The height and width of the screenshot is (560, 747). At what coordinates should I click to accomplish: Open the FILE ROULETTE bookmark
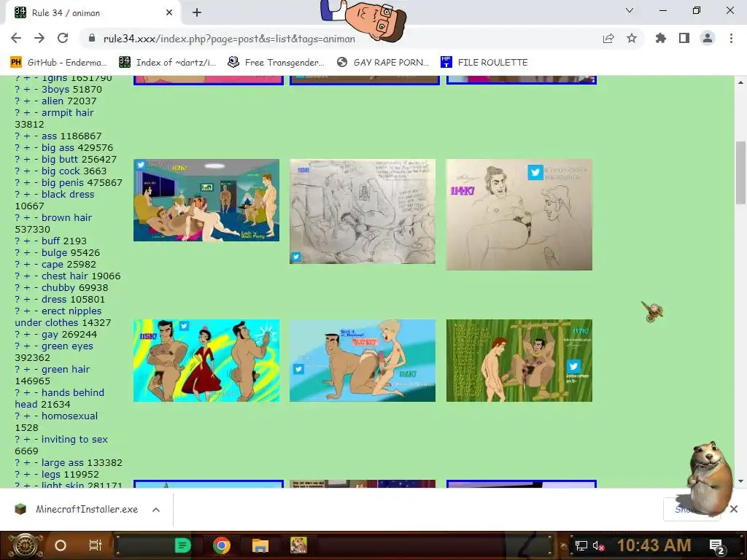[484, 63]
